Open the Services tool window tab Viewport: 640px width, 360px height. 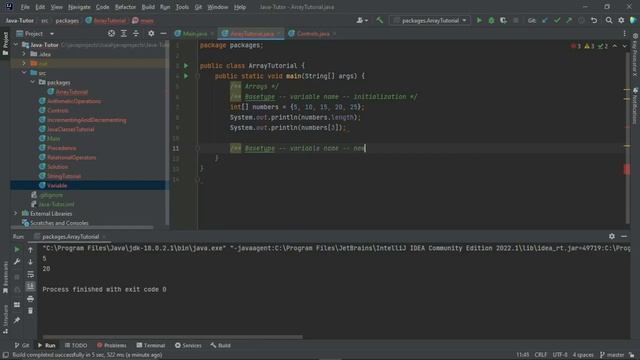point(188,345)
